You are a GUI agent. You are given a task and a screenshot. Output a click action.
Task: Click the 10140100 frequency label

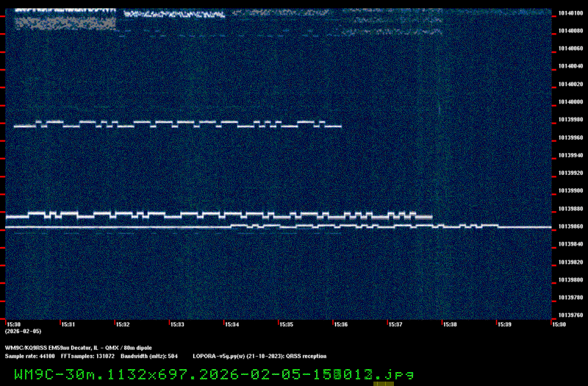[x=571, y=13]
